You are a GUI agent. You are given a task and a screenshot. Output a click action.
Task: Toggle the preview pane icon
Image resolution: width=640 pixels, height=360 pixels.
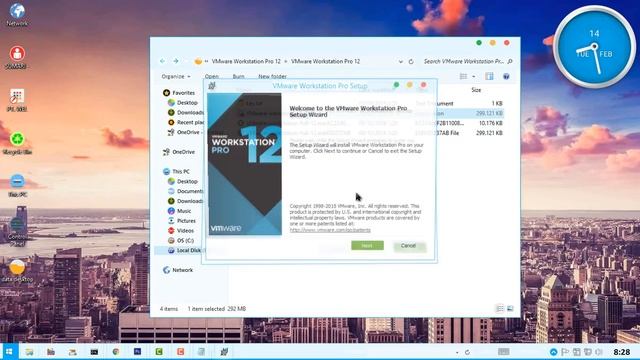(x=489, y=76)
